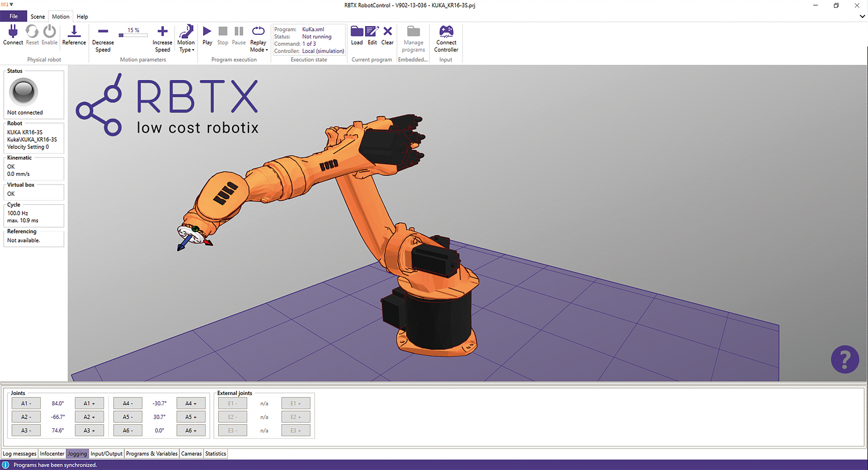The height and width of the screenshot is (470, 868).
Task: Click the 'Local (simulation)' controller text
Action: tap(323, 52)
